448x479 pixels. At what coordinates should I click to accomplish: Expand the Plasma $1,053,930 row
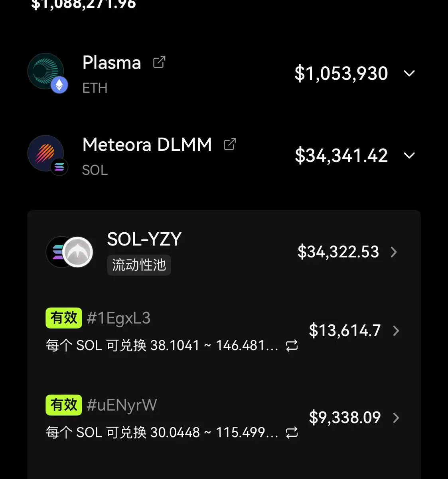pyautogui.click(x=409, y=73)
